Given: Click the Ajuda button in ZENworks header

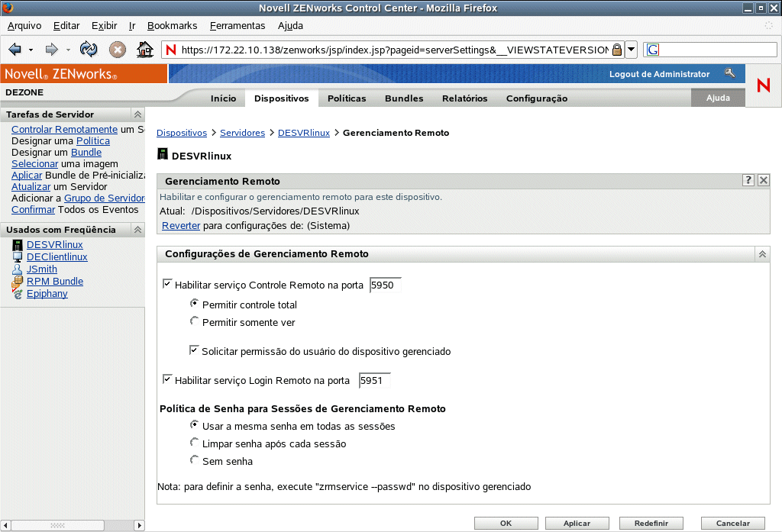Looking at the screenshot, I should point(718,98).
